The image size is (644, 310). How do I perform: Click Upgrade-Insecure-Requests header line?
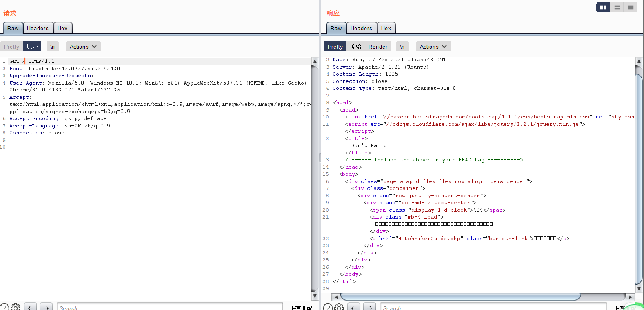click(55, 76)
